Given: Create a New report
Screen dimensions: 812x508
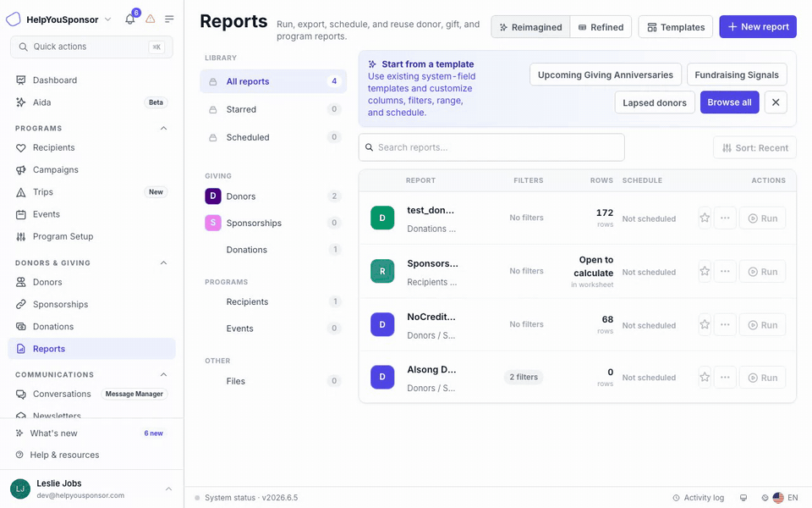Looking at the screenshot, I should click(758, 27).
